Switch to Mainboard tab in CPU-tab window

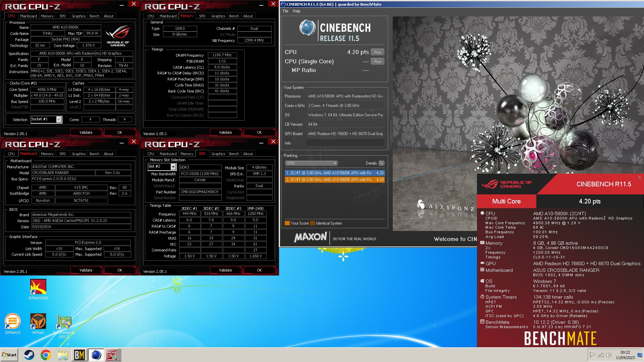tap(29, 16)
